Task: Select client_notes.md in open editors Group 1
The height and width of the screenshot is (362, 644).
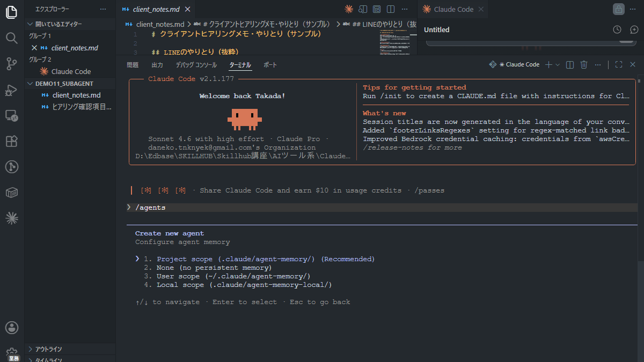Action: [74, 48]
